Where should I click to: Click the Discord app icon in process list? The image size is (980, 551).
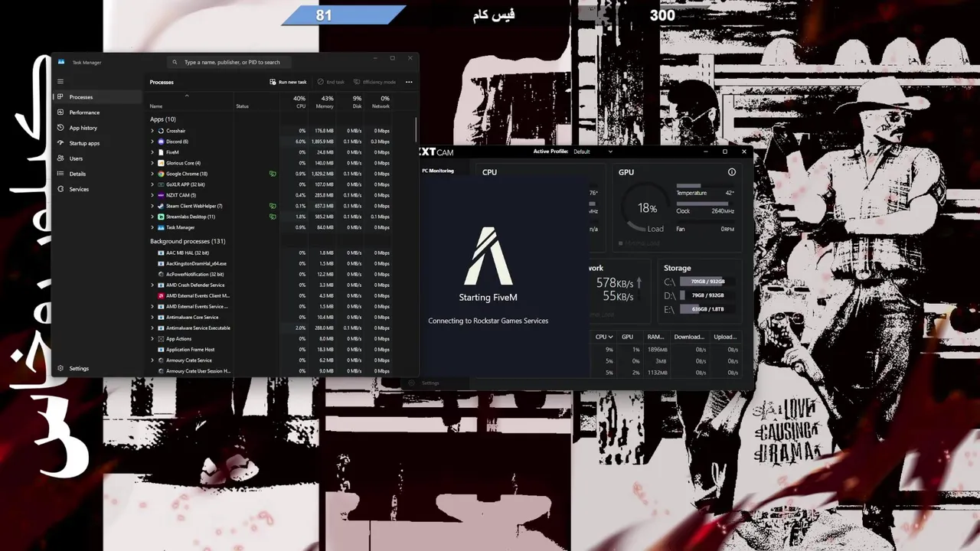[161, 142]
